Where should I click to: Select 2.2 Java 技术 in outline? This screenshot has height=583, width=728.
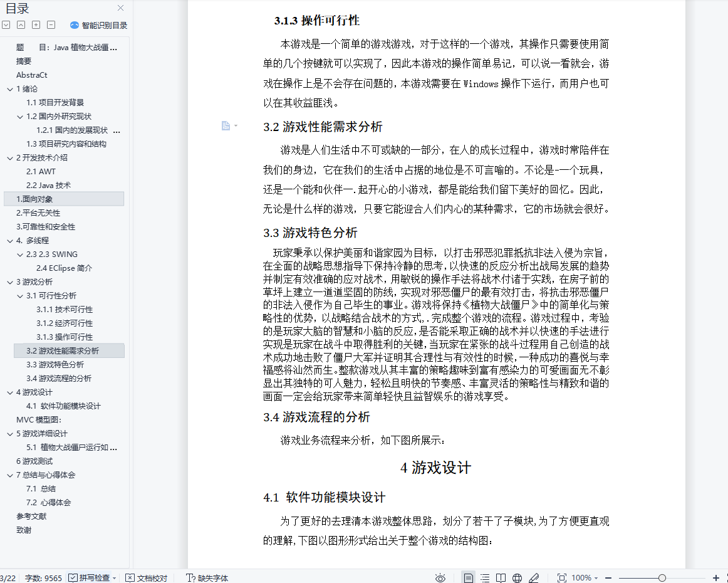48,186
